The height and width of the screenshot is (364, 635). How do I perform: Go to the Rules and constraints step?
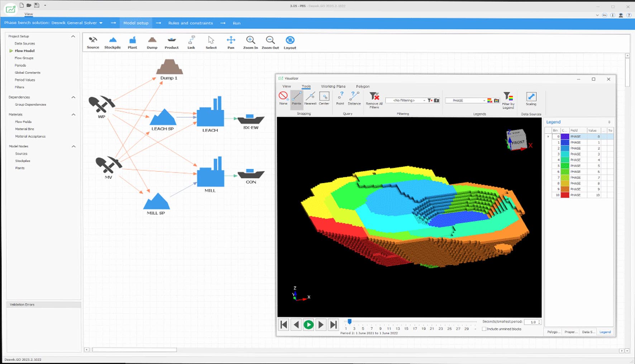190,23
